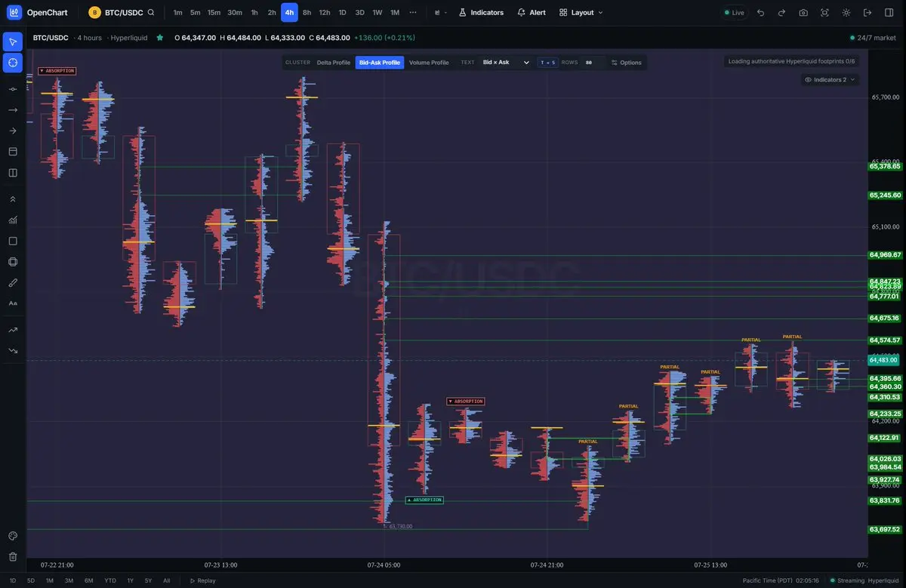Select the All range at bottom

(x=167, y=580)
